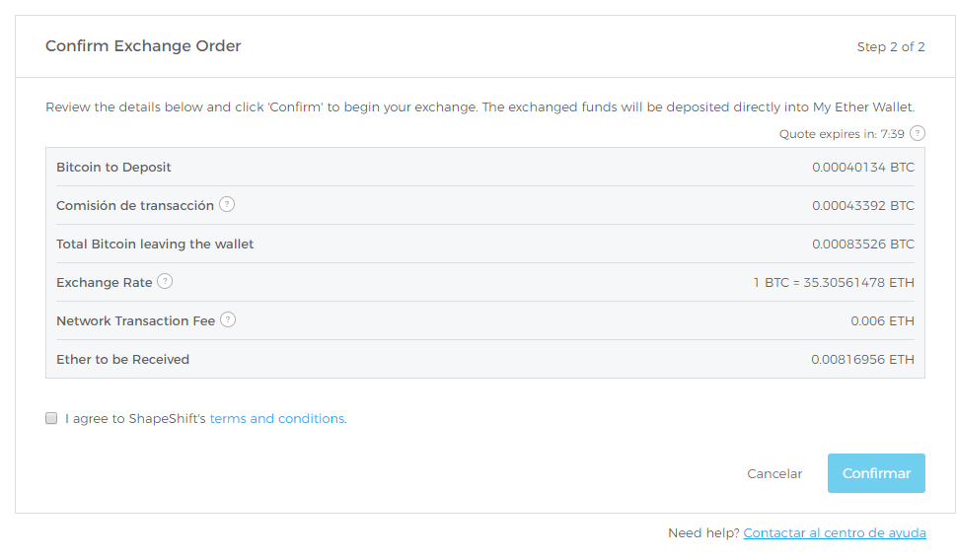Click the Step 2 of 2 indicator
This screenshot has height=560, width=957.
click(891, 47)
